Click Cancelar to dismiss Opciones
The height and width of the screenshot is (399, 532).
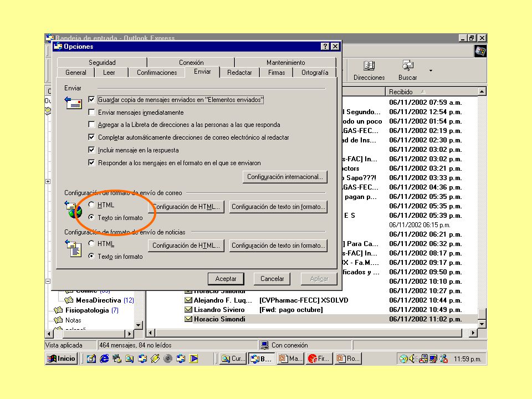[x=272, y=279]
